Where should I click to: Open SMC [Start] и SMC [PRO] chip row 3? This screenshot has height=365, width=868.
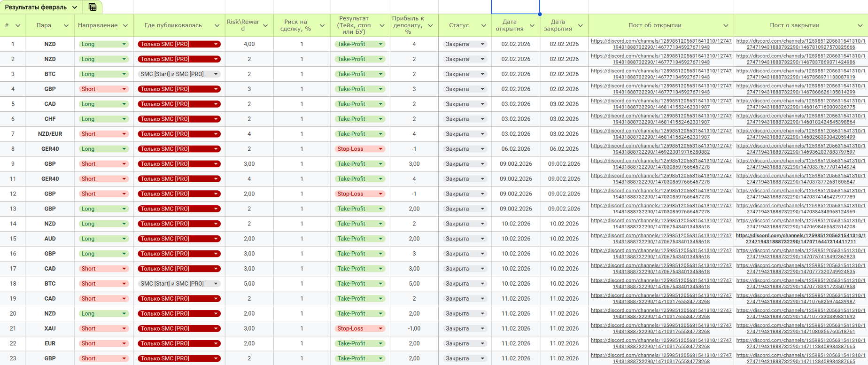point(179,74)
